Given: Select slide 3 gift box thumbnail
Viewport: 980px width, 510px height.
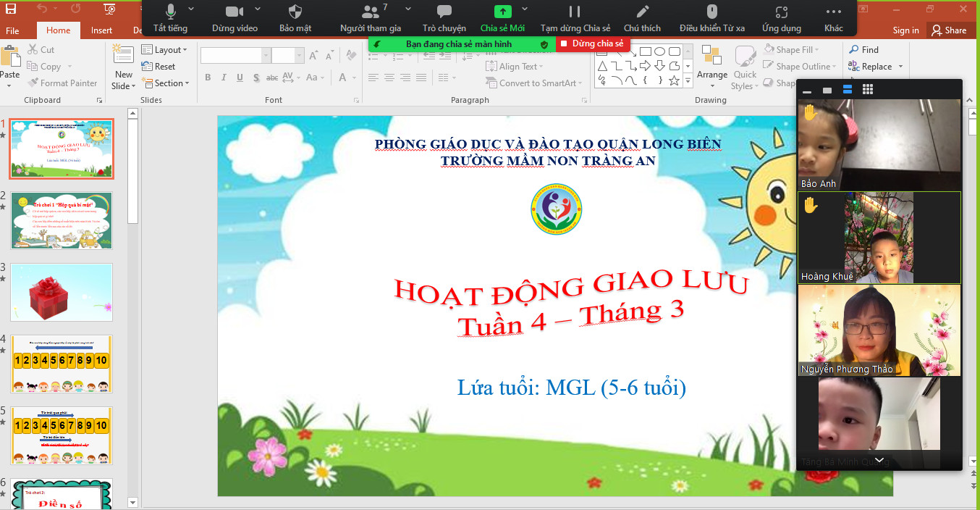Looking at the screenshot, I should pos(62,292).
